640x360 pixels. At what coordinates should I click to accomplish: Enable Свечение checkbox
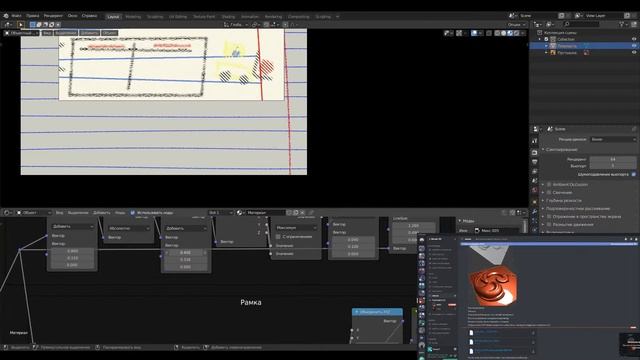coord(549,192)
